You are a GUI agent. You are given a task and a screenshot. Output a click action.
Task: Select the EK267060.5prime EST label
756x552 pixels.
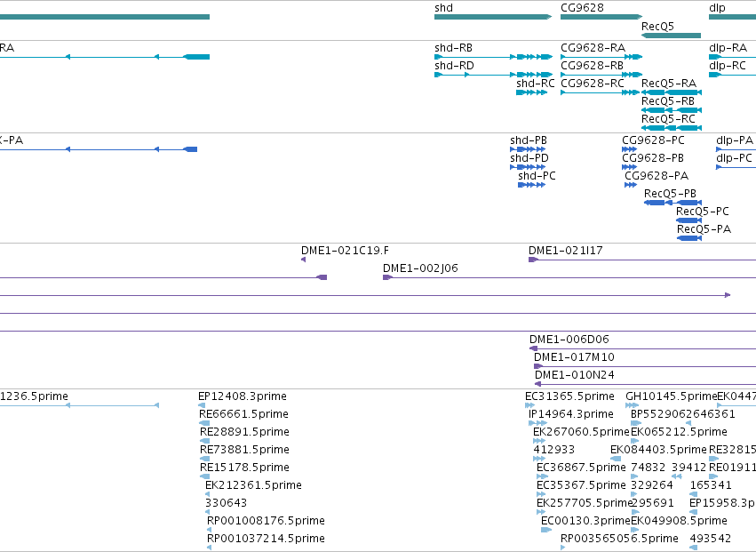(582, 432)
